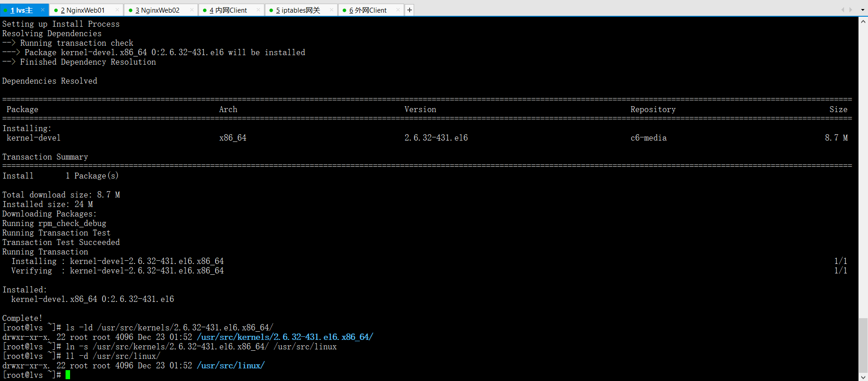Click 'Installed size: 24 M' line
This screenshot has width=868, height=381.
[x=47, y=204]
